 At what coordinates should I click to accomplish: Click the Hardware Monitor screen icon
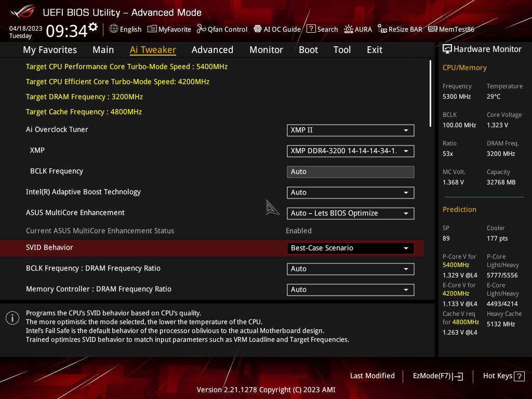447,49
